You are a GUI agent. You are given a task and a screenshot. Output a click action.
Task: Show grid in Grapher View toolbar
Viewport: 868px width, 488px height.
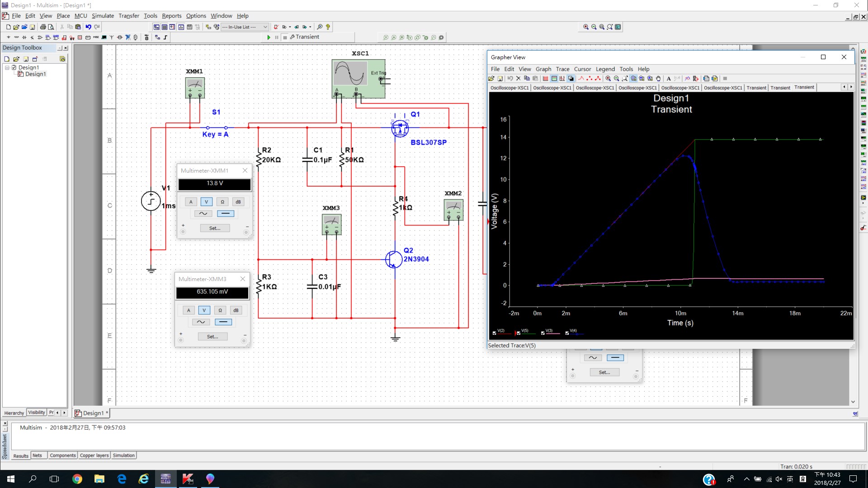tap(545, 79)
